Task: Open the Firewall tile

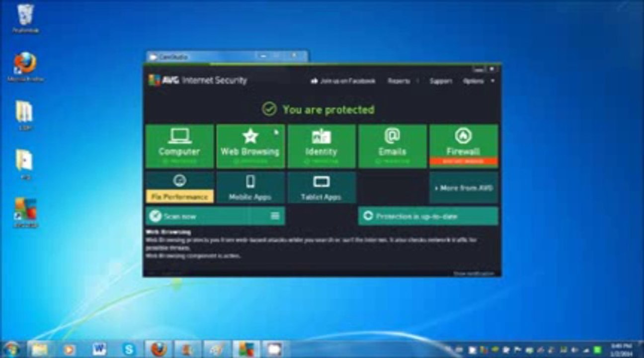Action: [464, 146]
